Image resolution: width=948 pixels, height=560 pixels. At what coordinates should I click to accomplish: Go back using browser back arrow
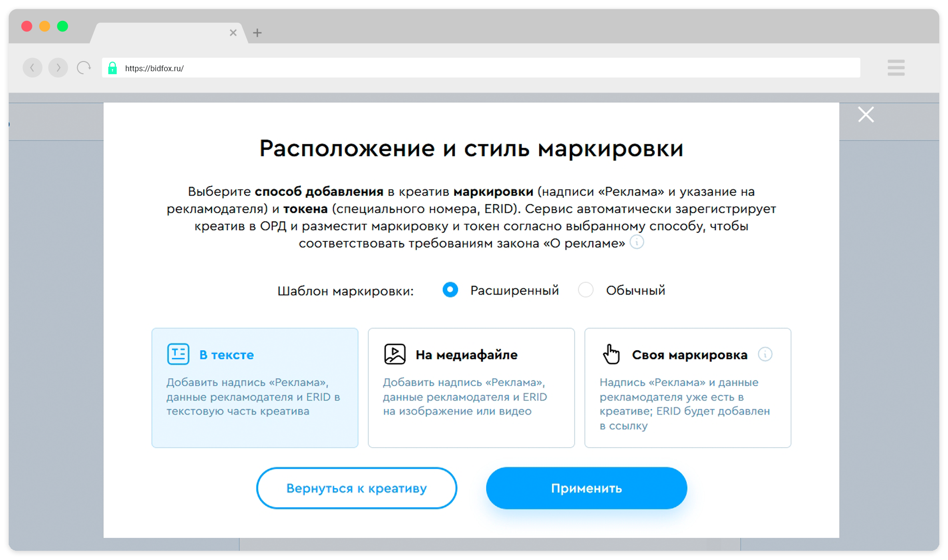(32, 68)
